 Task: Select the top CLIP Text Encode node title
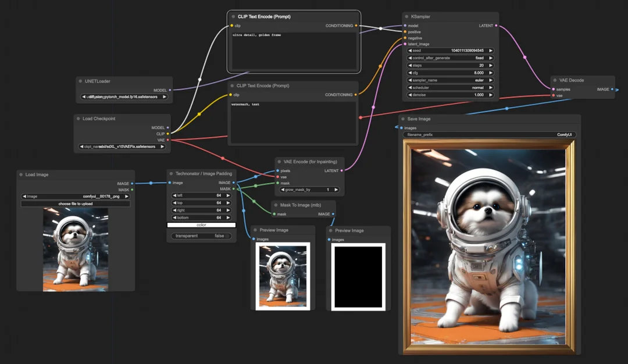(264, 17)
